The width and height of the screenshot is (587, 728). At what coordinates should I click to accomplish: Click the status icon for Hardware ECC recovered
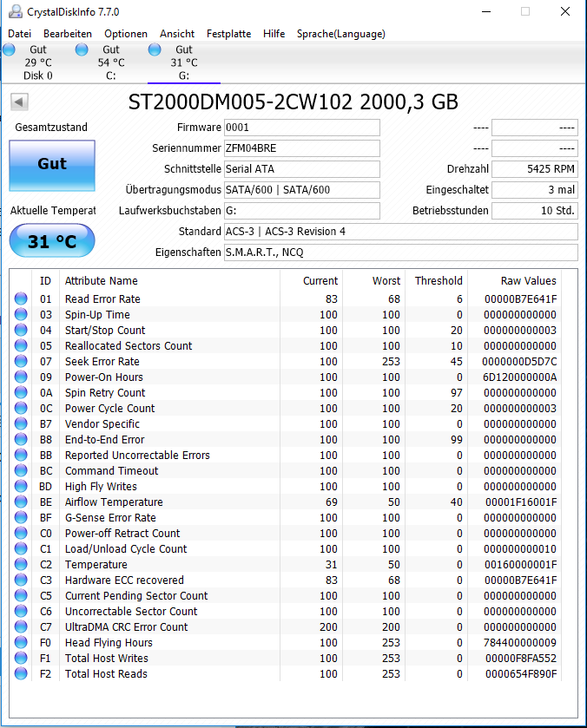21,580
